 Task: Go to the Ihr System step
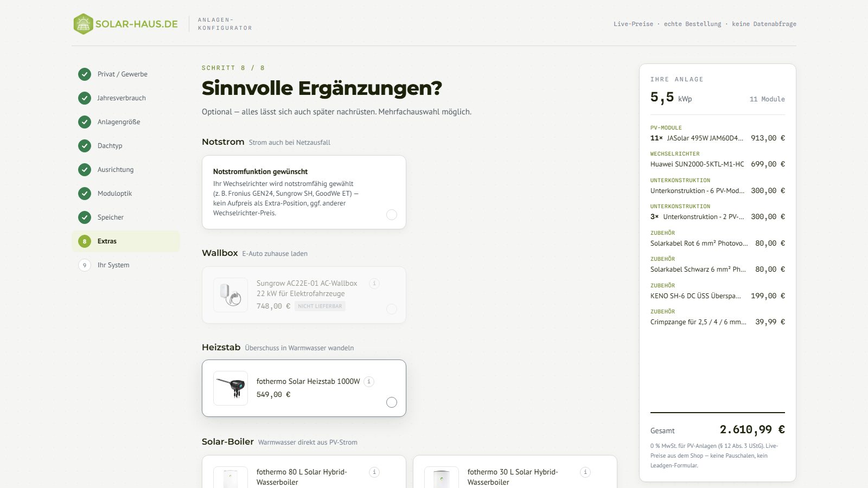[126, 265]
